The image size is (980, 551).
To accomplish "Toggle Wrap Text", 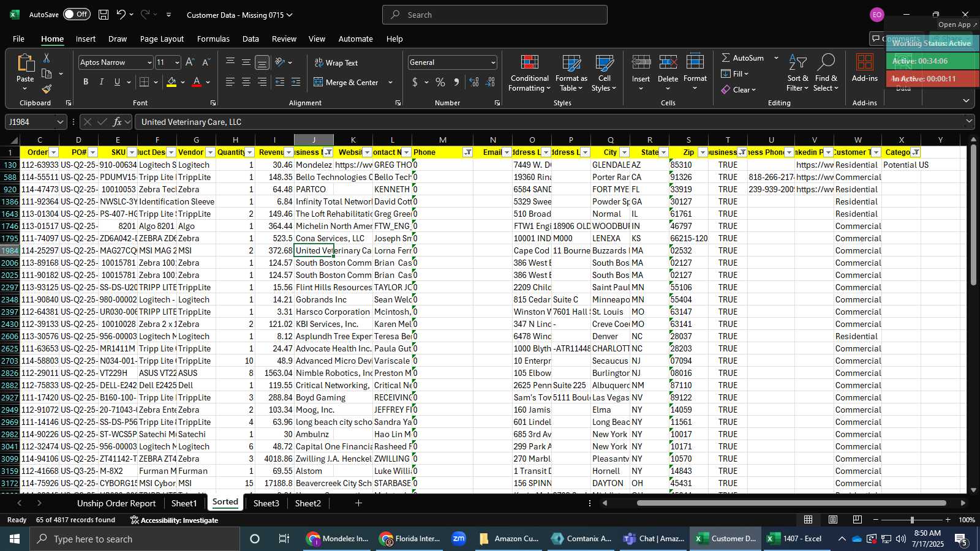I will [336, 63].
